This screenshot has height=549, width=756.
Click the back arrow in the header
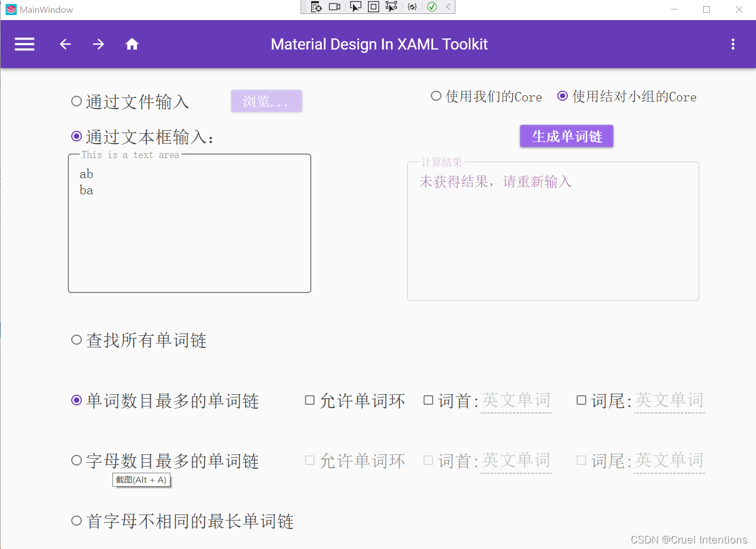pos(65,44)
